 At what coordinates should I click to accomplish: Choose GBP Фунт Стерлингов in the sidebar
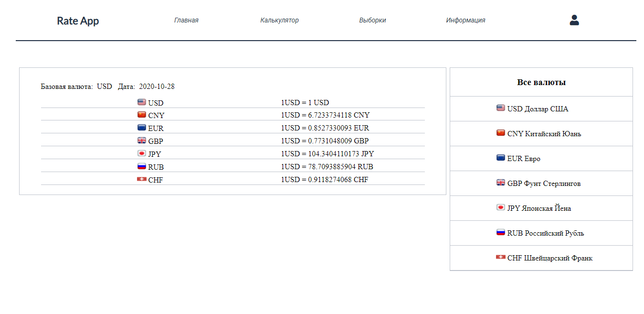click(x=541, y=184)
